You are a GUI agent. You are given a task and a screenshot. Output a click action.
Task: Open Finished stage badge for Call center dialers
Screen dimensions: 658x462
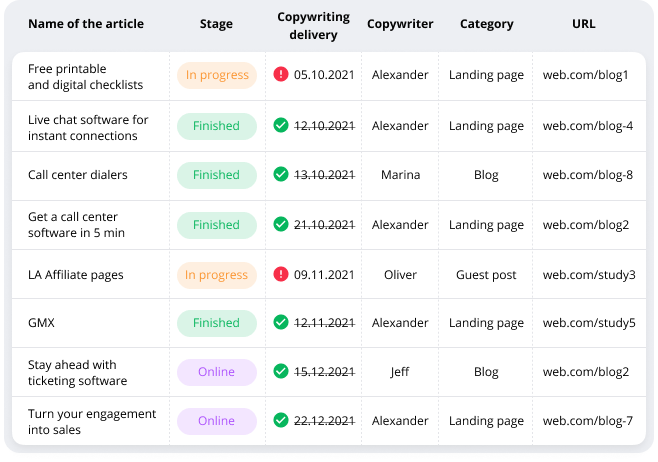point(216,175)
